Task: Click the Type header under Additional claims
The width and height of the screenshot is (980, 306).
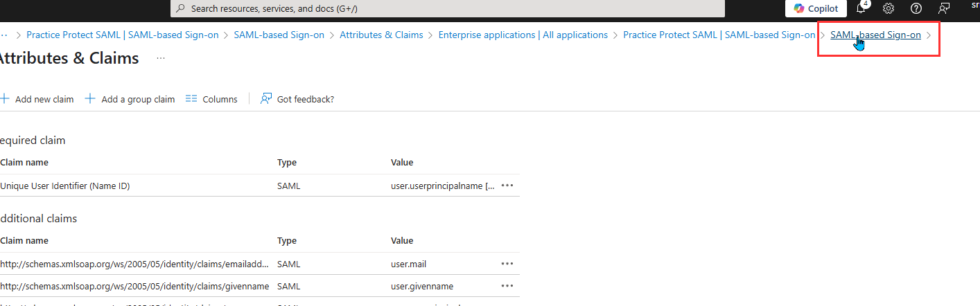Action: coord(287,241)
